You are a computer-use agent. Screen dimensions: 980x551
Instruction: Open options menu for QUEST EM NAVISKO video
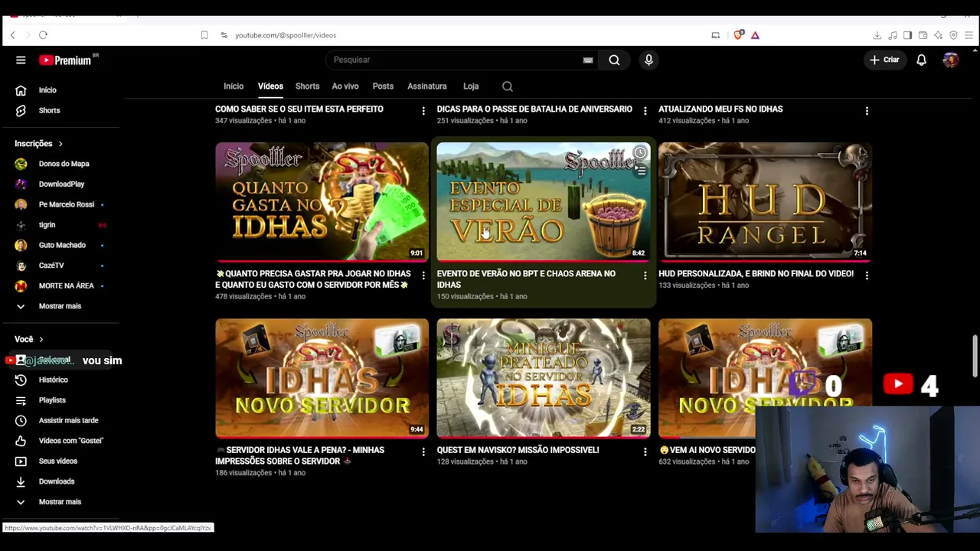[645, 452]
